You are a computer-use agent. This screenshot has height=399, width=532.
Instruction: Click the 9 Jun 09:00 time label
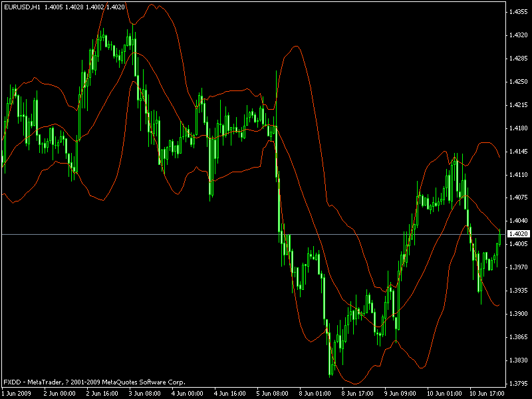(400, 394)
